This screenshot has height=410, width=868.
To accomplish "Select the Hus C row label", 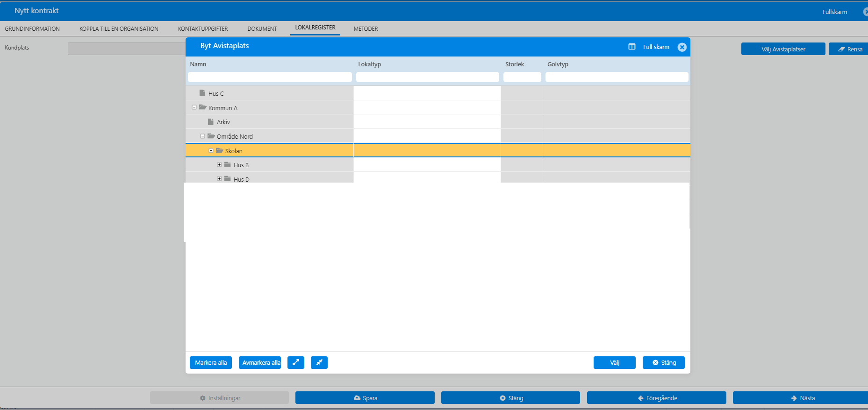I will point(216,93).
